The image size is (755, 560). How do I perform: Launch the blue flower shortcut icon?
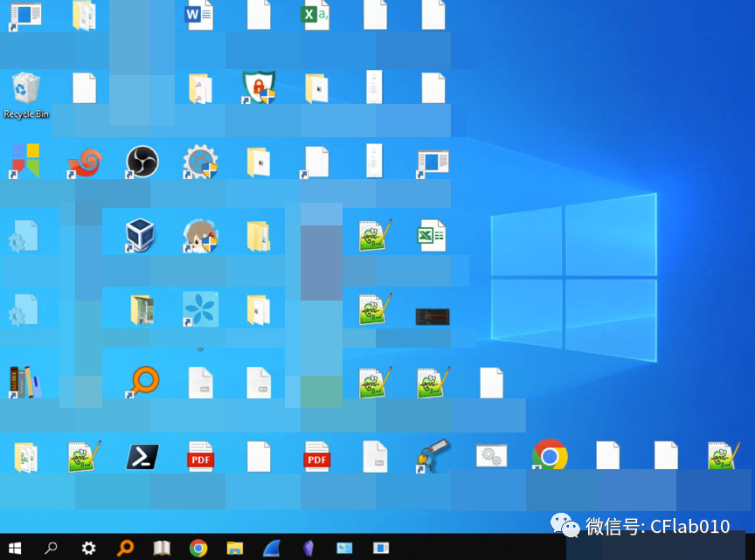pyautogui.click(x=200, y=309)
